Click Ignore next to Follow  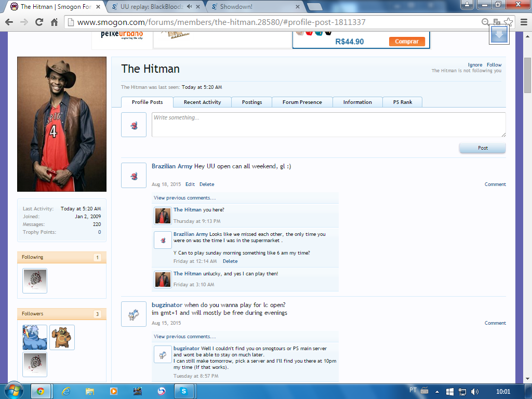point(475,65)
